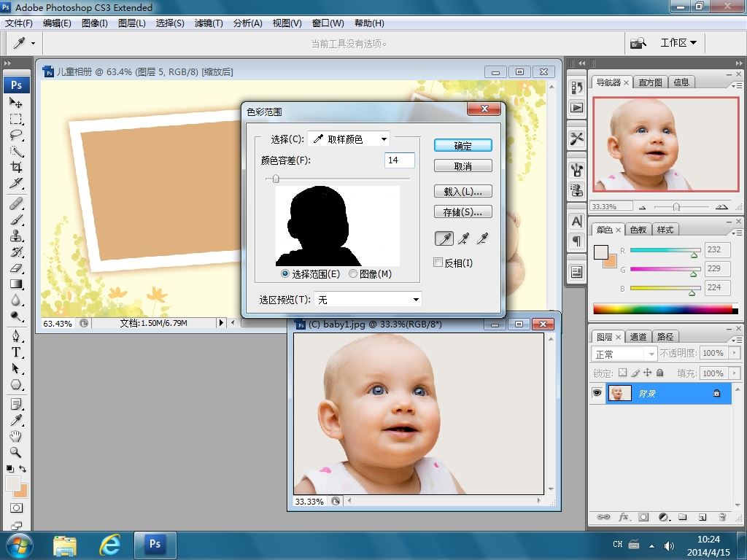This screenshot has width=747, height=560.
Task: Toggle lock transparent pixels in Layers panel
Action: point(622,373)
